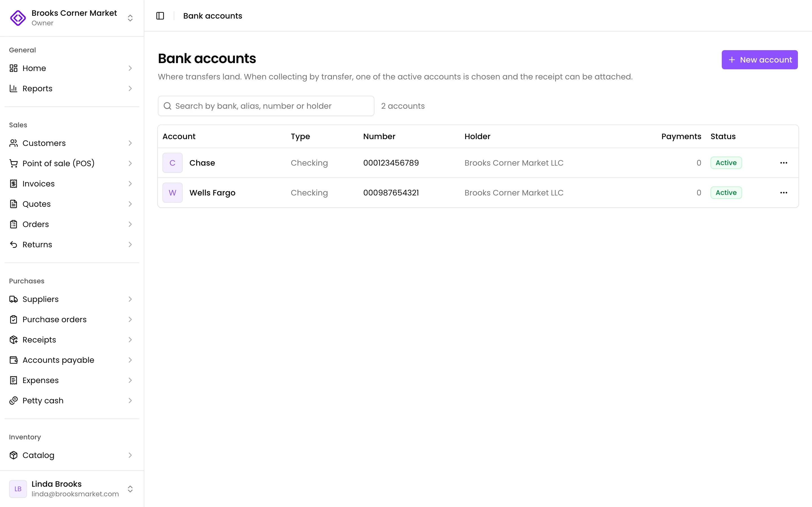
Task: Expand the Accounts payable chevron
Action: (130, 360)
